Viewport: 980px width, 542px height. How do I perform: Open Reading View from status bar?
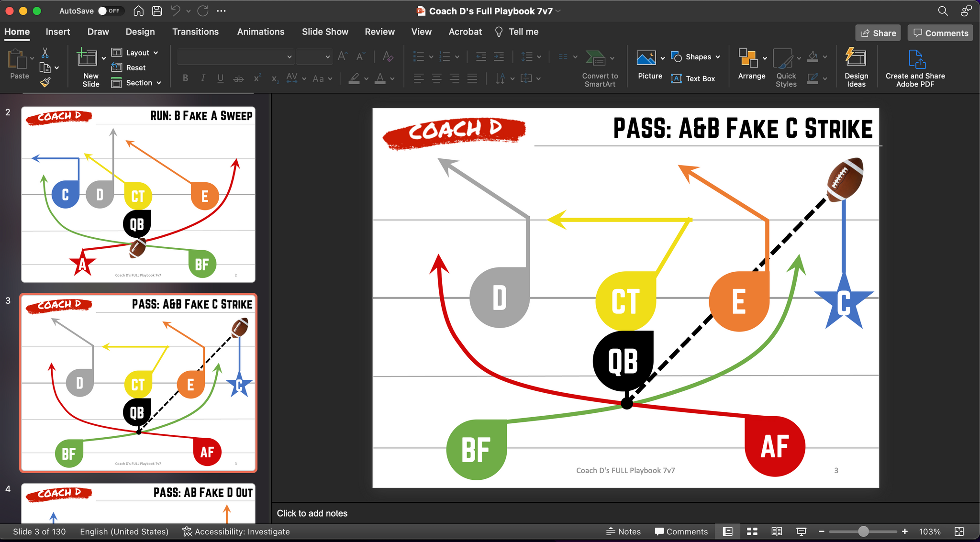pos(777,531)
